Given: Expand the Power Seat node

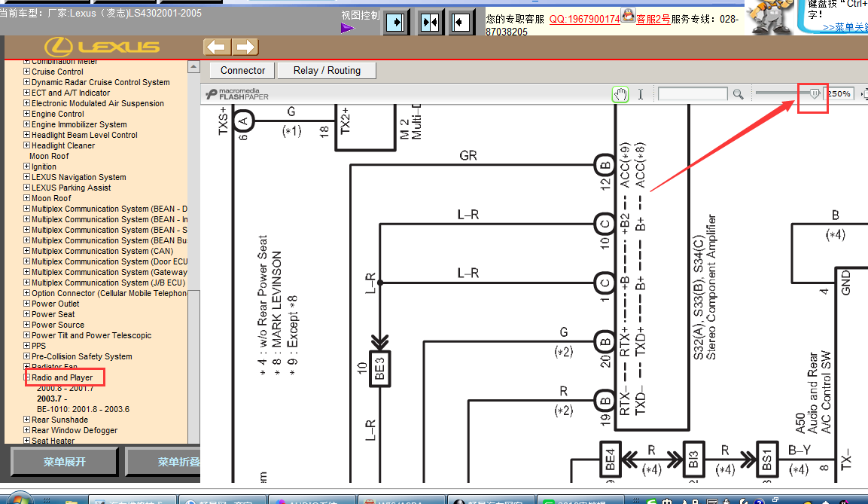Looking at the screenshot, I should [x=26, y=314].
